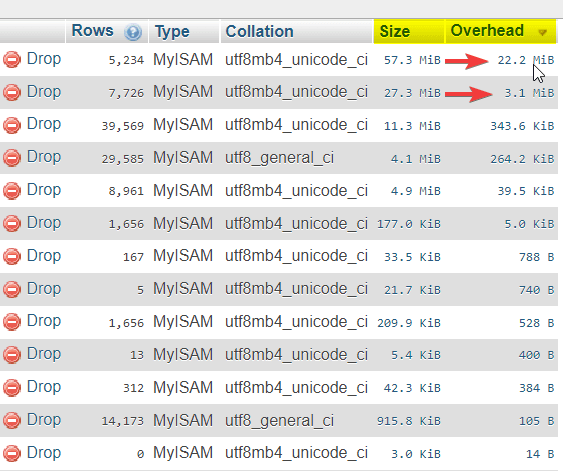Click the 384 B overhead value
Viewport: 563px width, 471px height.
tap(536, 388)
